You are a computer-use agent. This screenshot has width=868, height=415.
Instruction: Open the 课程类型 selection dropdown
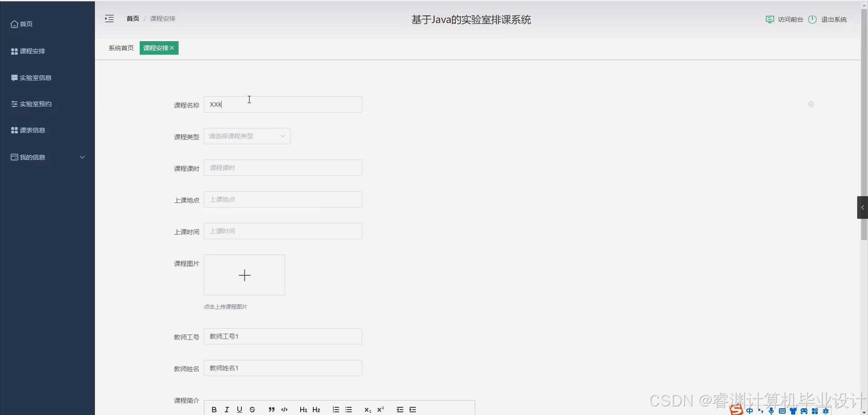(x=247, y=136)
